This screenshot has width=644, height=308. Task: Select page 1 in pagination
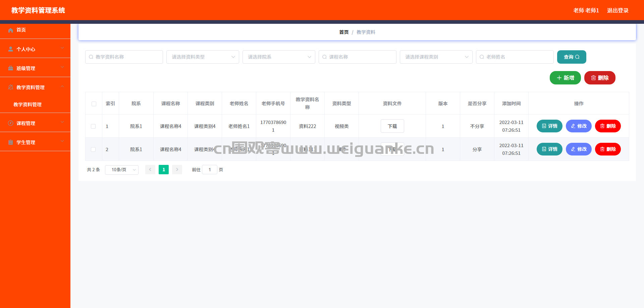[x=164, y=170]
